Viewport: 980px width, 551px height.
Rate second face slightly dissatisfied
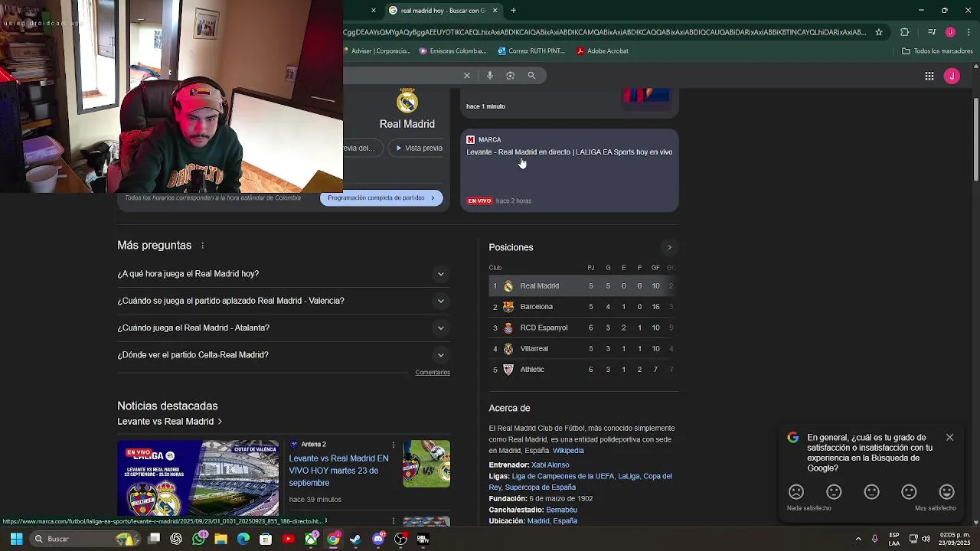tap(834, 492)
